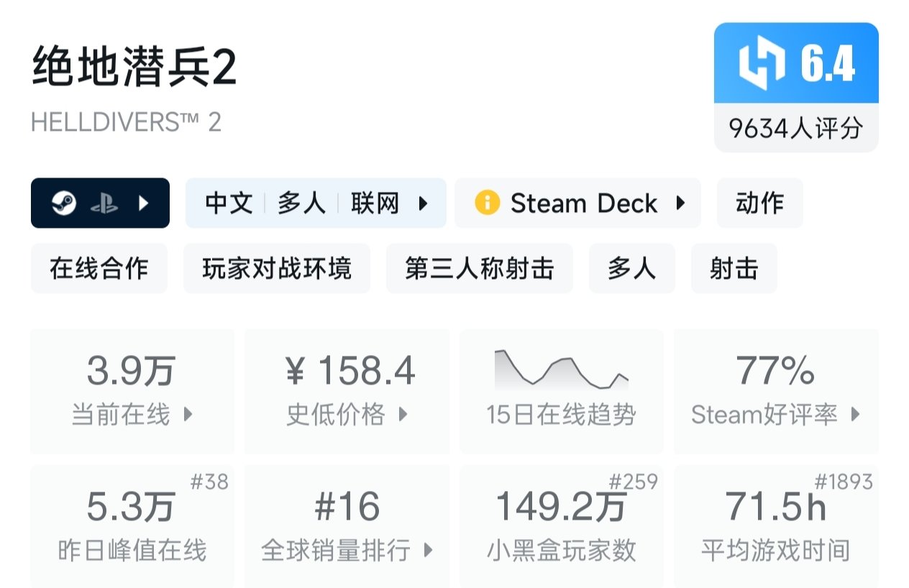Open the 昨日峰值在线 stat card
The width and height of the screenshot is (909, 588).
point(132,526)
